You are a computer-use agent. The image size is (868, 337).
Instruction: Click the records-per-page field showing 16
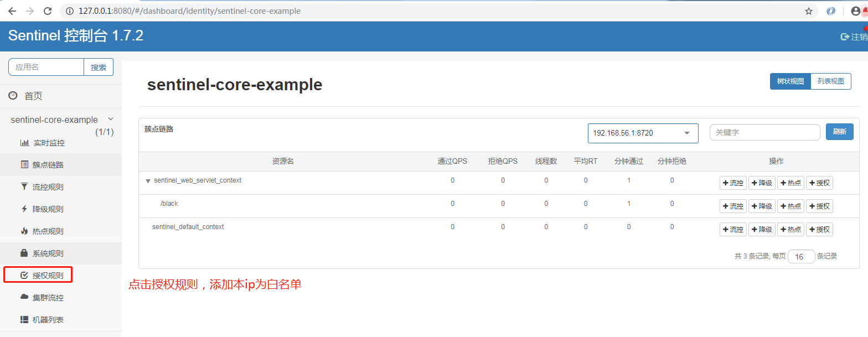pos(801,257)
